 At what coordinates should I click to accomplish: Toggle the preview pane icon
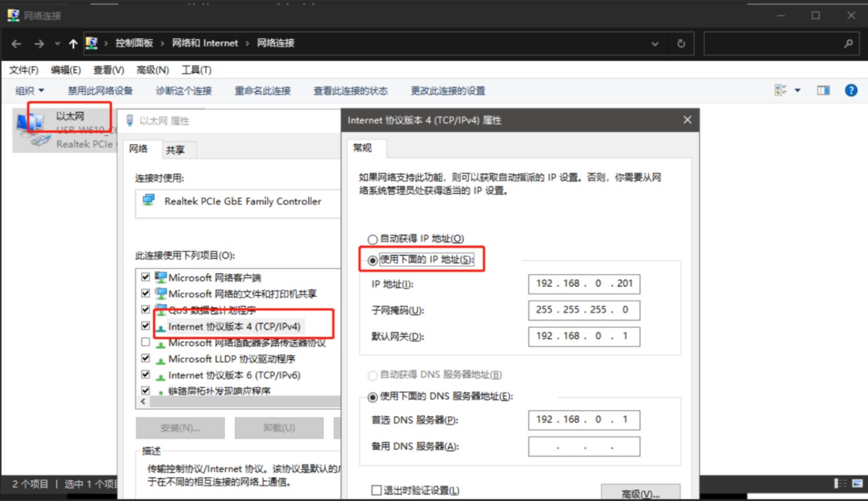(823, 91)
